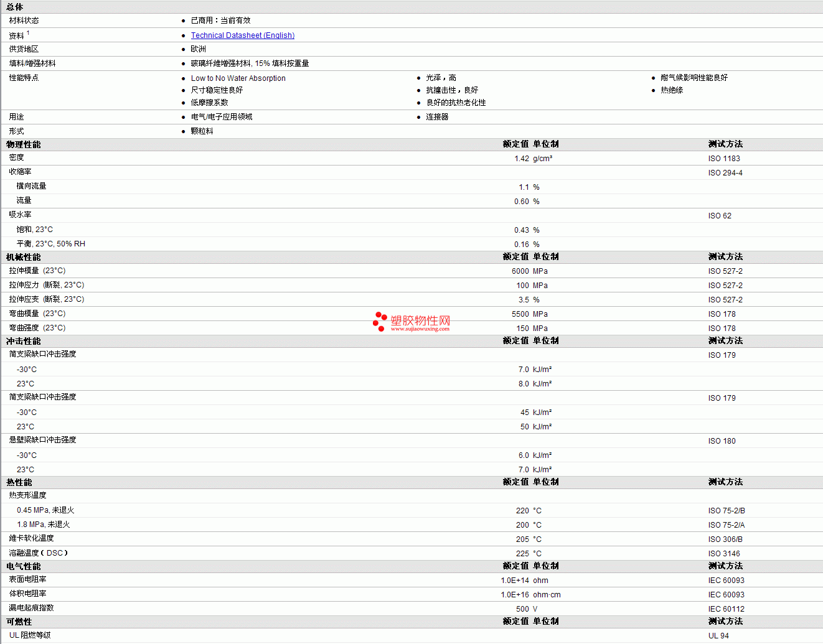
Task: Click the 'ISO 62' test method
Action: pos(720,216)
